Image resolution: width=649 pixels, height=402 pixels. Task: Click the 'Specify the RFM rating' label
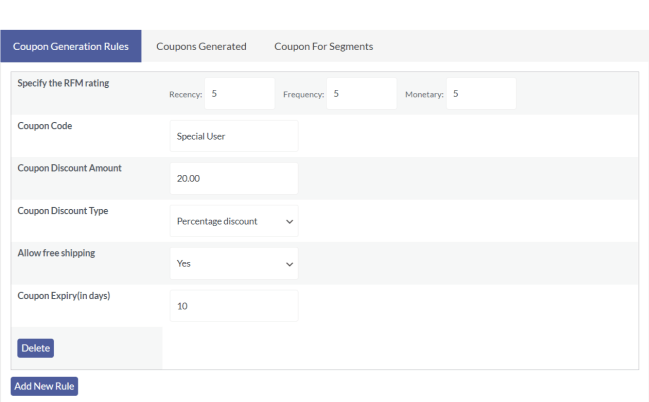[x=63, y=83]
